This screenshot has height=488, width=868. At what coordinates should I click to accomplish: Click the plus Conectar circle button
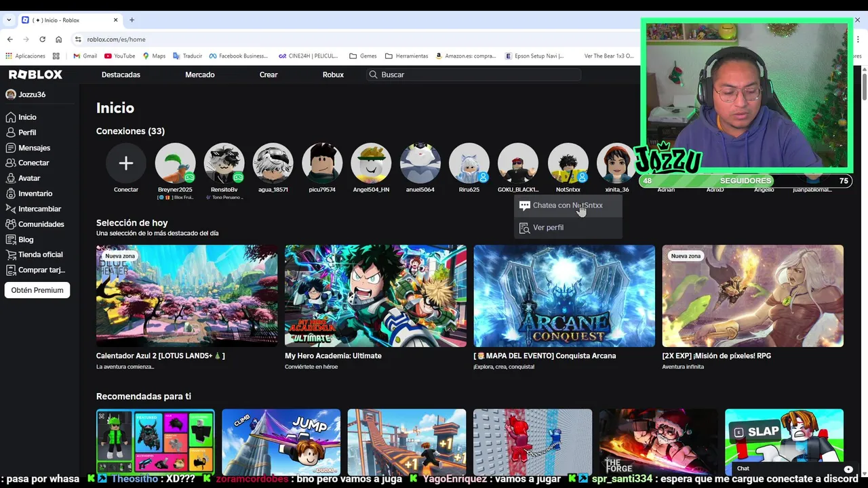(125, 163)
